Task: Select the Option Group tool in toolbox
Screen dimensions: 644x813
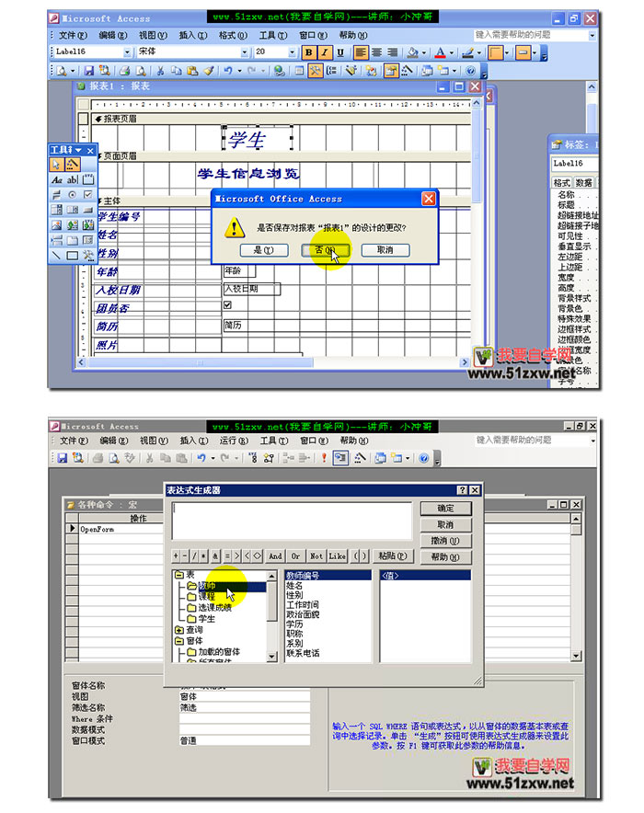Action: (88, 180)
